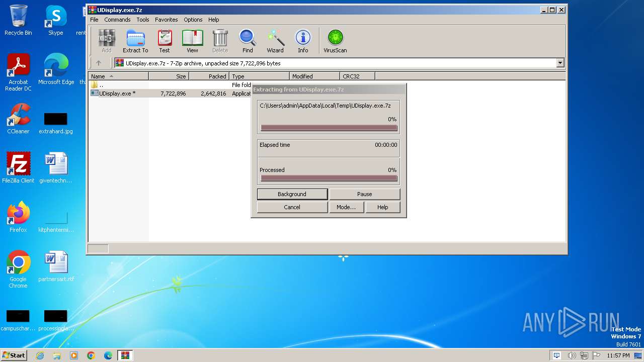The height and width of the screenshot is (362, 644).
Task: Open the Help menu
Action: coord(214,20)
